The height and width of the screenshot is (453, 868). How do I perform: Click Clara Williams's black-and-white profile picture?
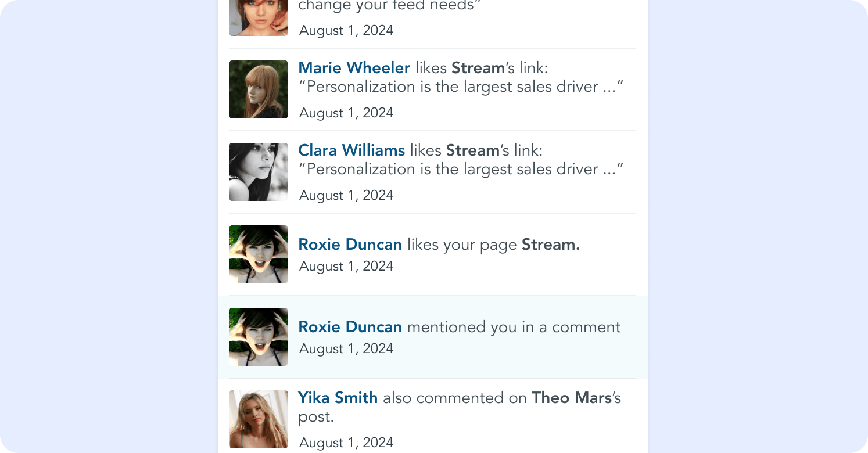tap(258, 171)
